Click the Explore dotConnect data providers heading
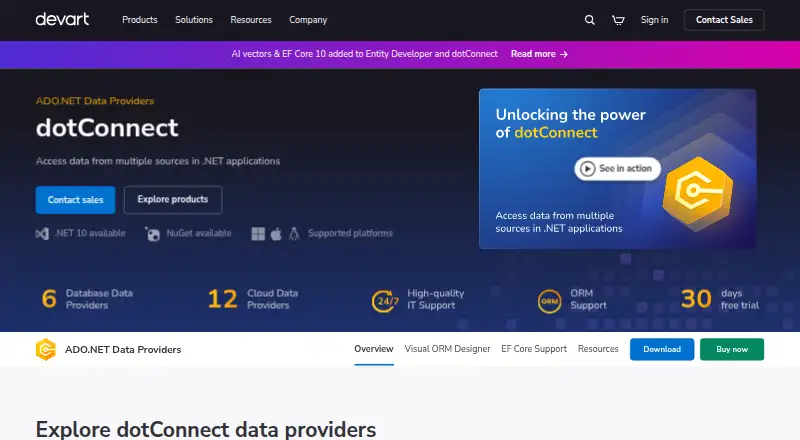Screen dimensions: 800x440 tap(206, 429)
